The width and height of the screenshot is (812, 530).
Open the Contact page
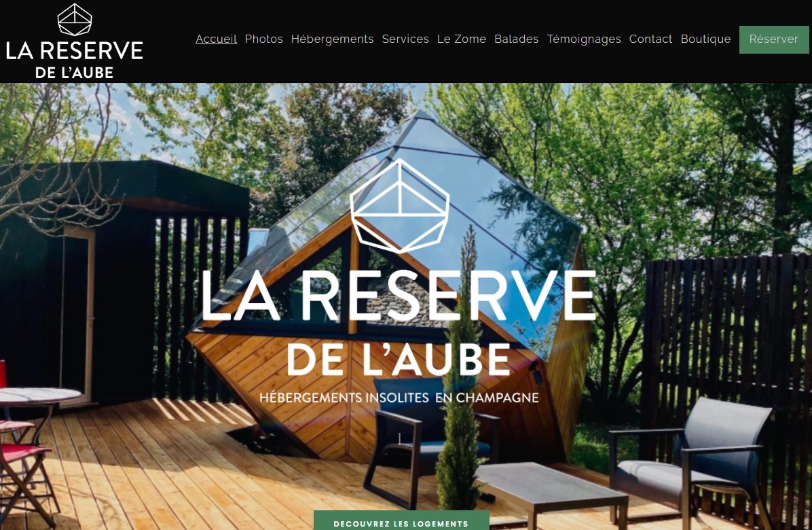tap(650, 39)
